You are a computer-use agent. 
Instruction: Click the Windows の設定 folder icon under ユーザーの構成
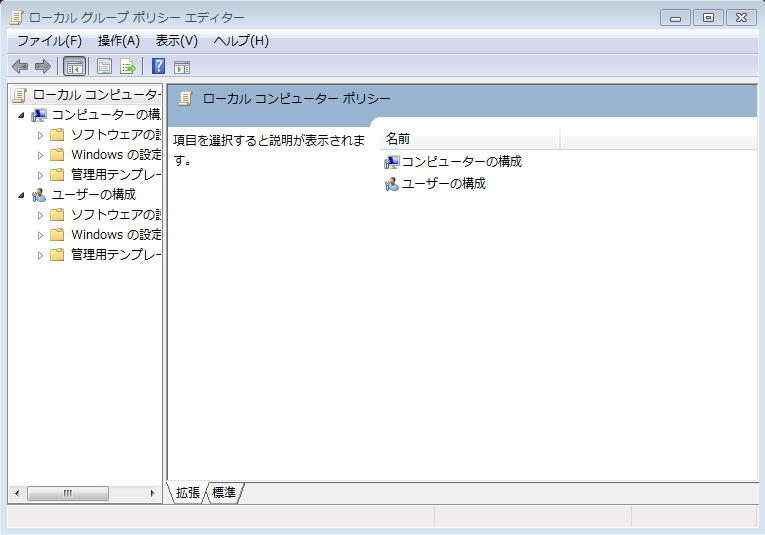[x=57, y=235]
